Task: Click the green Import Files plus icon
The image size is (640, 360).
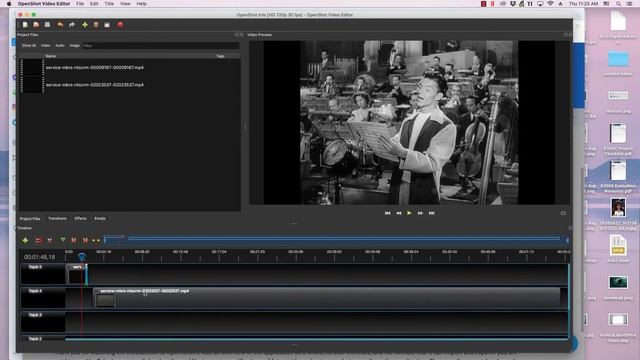Action: click(x=85, y=25)
